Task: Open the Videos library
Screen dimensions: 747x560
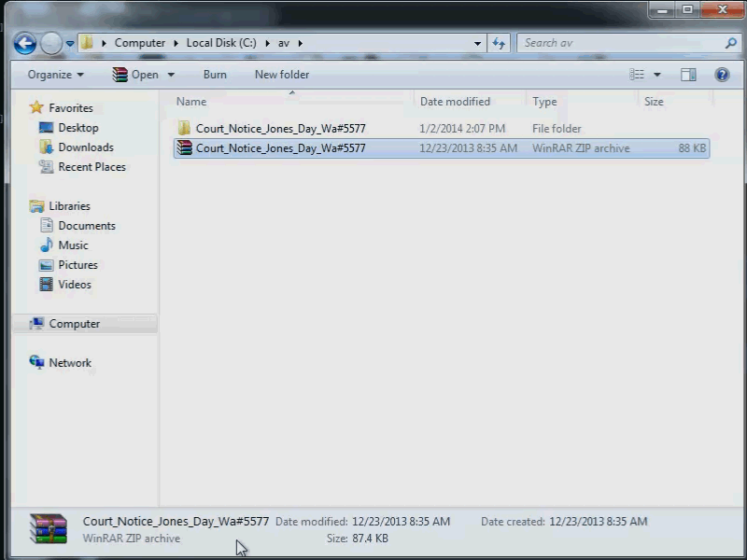Action: coord(75,285)
